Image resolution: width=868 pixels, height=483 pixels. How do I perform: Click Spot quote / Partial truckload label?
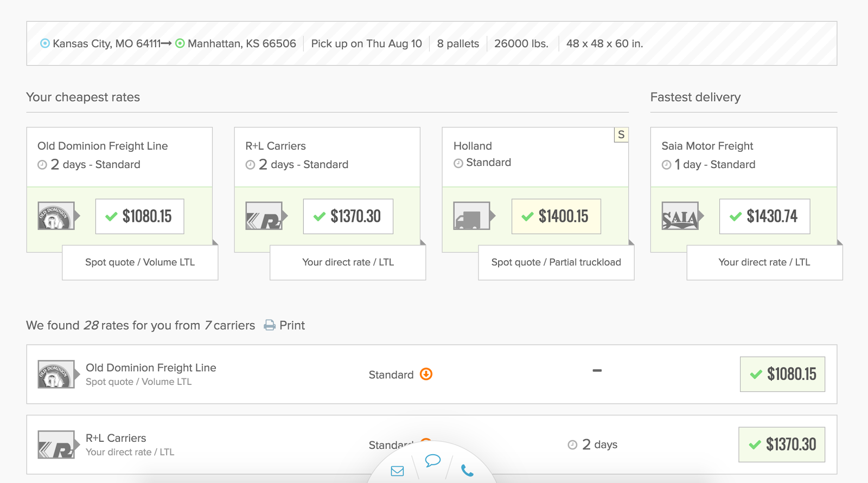pos(556,262)
